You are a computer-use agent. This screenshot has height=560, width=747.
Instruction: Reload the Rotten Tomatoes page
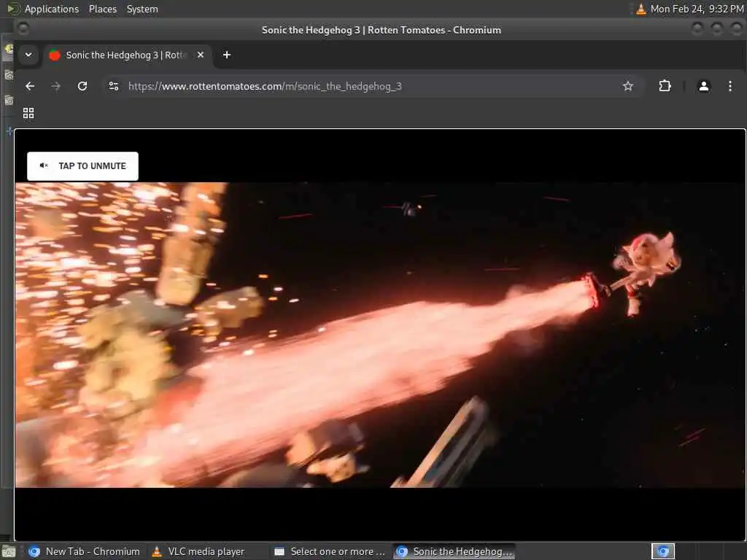pos(82,86)
